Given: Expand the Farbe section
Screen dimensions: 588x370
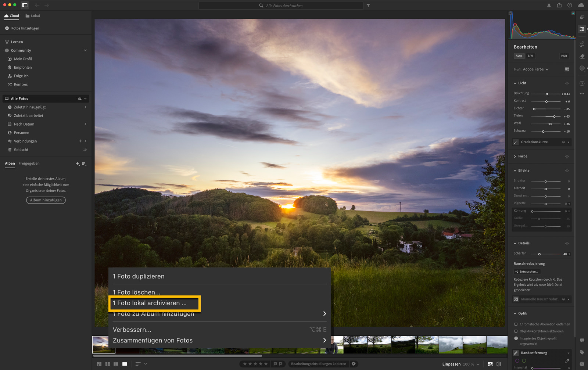Looking at the screenshot, I should click(515, 157).
